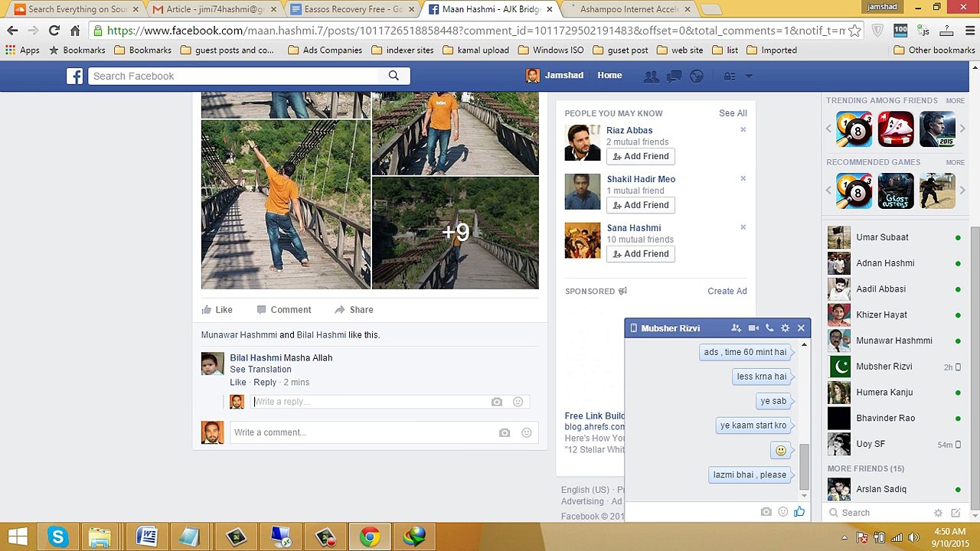Open the Windows Start button
Screen dimensions: 980x551
click(17, 536)
